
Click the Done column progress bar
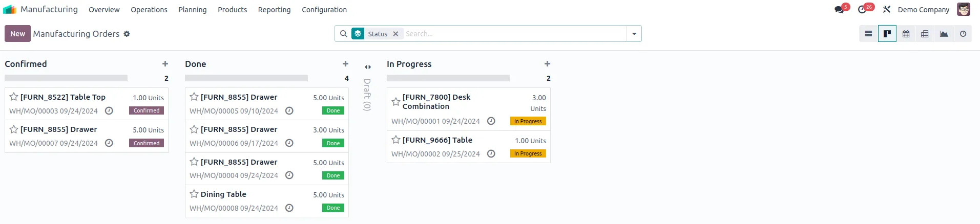click(x=246, y=78)
